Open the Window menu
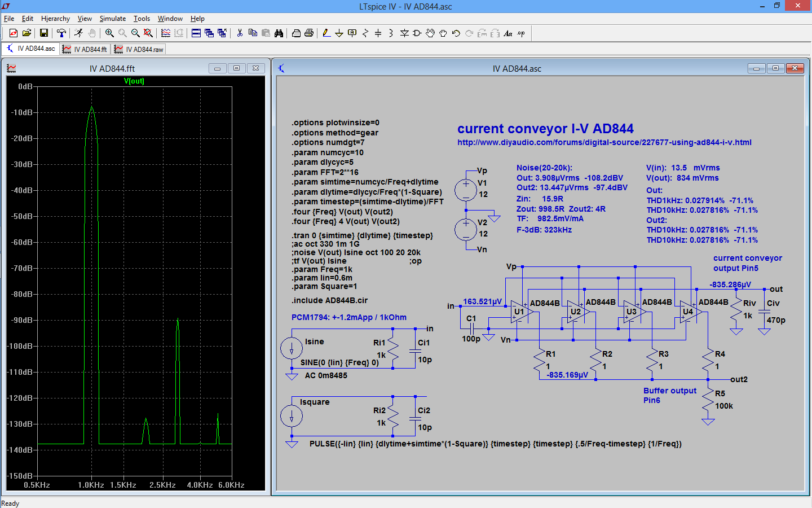This screenshot has width=812, height=508. (x=170, y=19)
